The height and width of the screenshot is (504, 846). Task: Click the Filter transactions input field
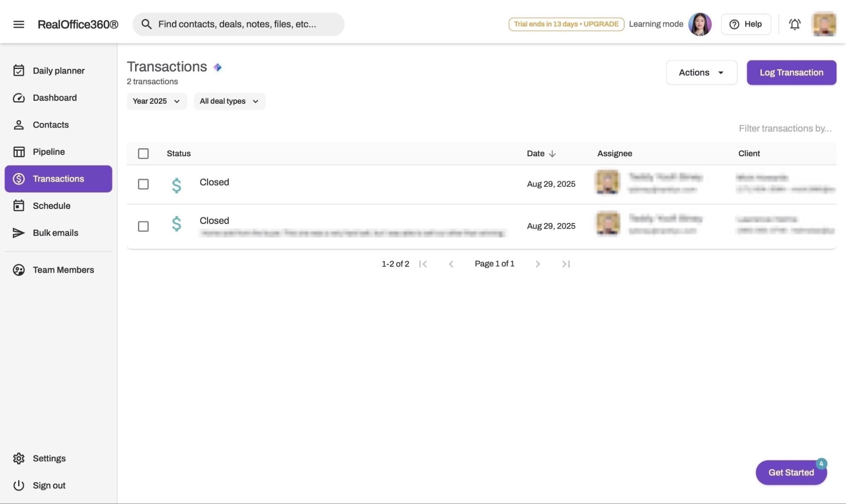click(785, 128)
